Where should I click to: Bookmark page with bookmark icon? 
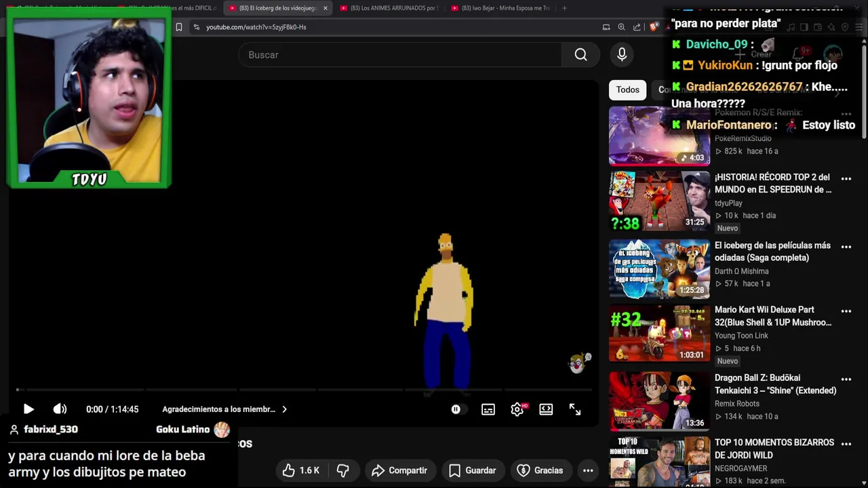click(179, 27)
